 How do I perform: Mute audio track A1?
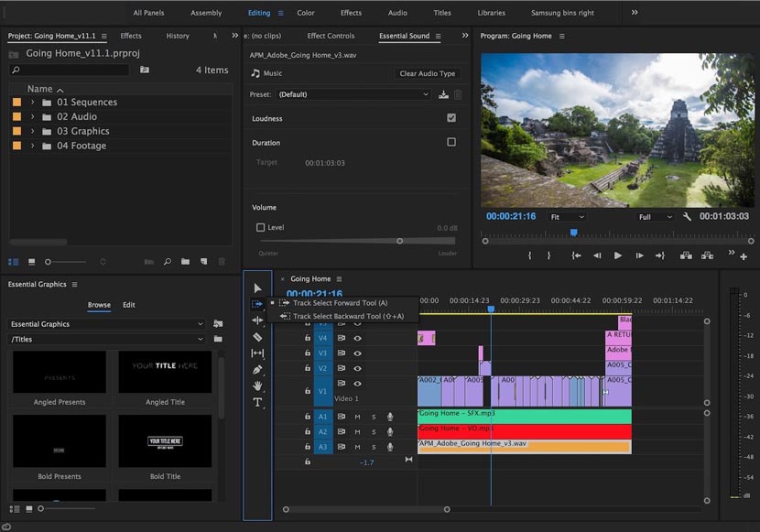[x=356, y=415]
